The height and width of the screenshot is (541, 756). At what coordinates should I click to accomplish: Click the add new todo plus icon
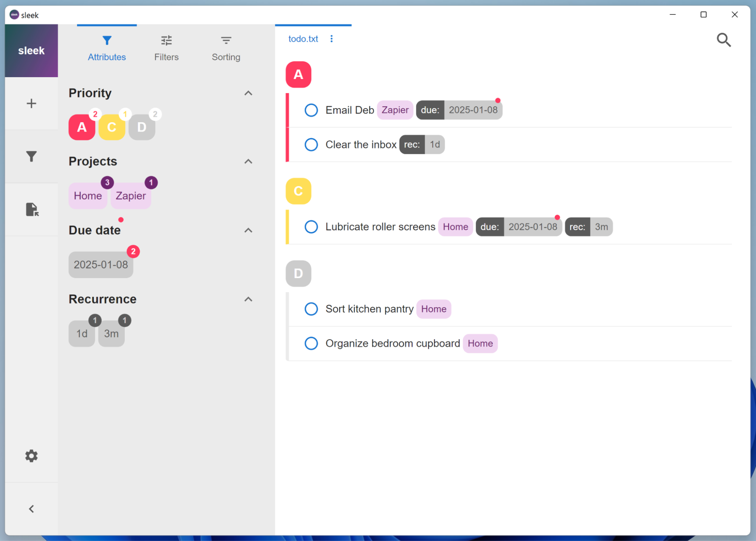coord(31,103)
